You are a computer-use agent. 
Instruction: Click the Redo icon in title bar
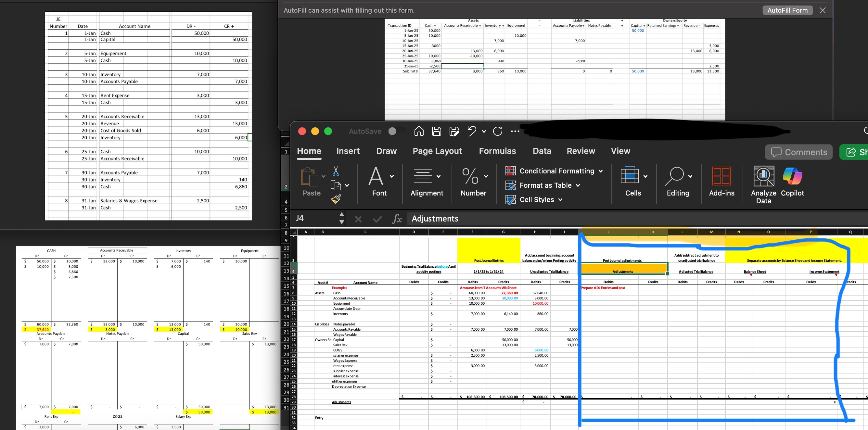(497, 131)
